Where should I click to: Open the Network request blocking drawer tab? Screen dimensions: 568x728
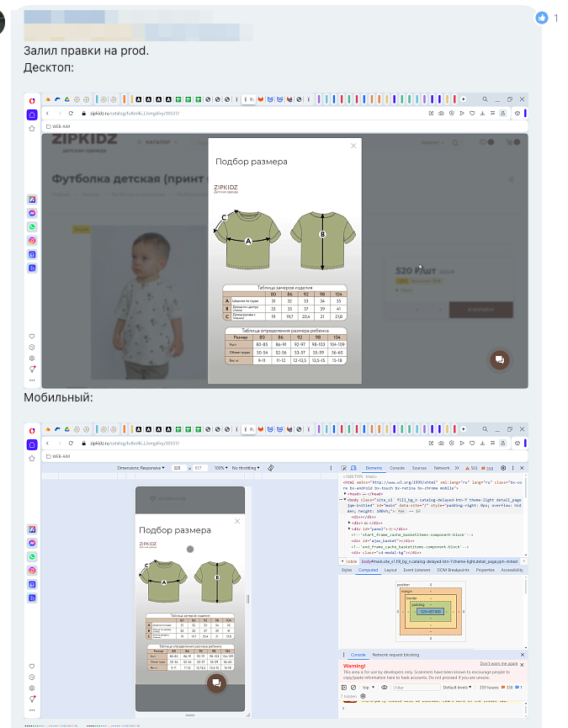395,655
